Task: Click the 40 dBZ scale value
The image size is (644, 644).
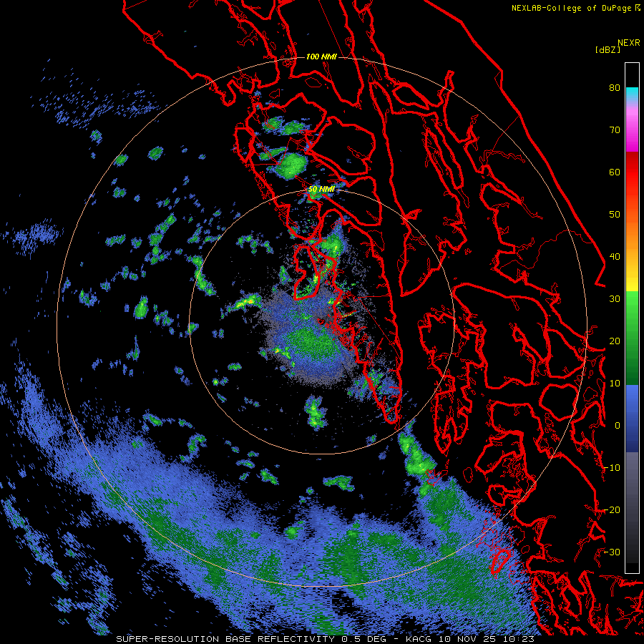Action: click(615, 257)
